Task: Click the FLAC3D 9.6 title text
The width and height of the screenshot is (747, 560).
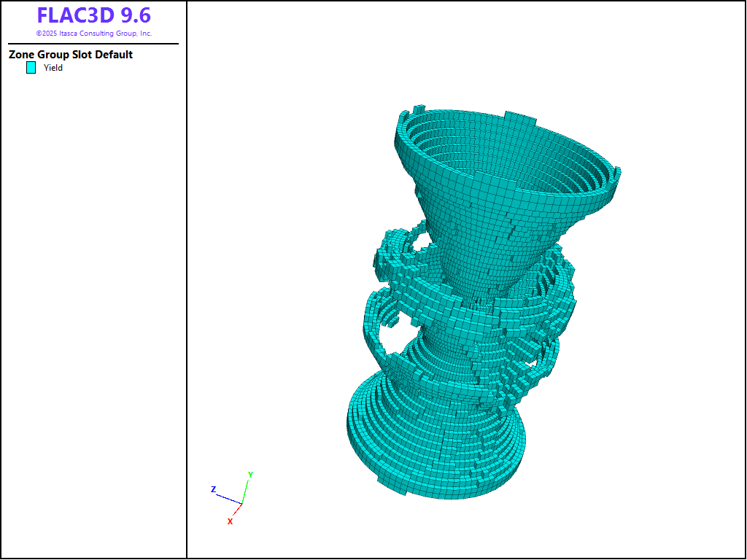Action: coord(93,16)
